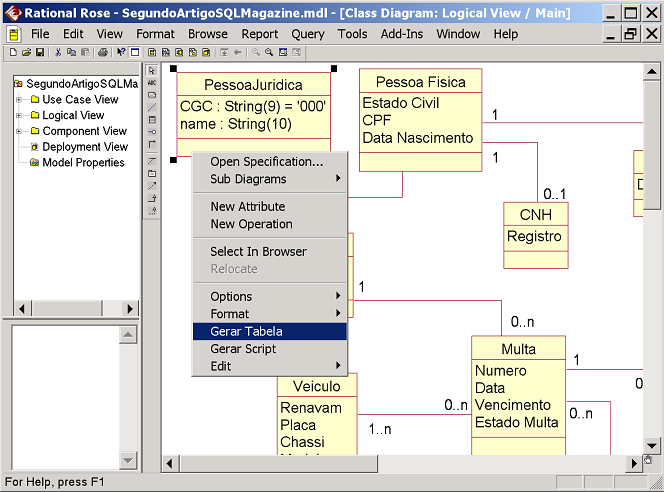Choose Gerar Script from the context menu
The width and height of the screenshot is (664, 492).
[x=270, y=348]
